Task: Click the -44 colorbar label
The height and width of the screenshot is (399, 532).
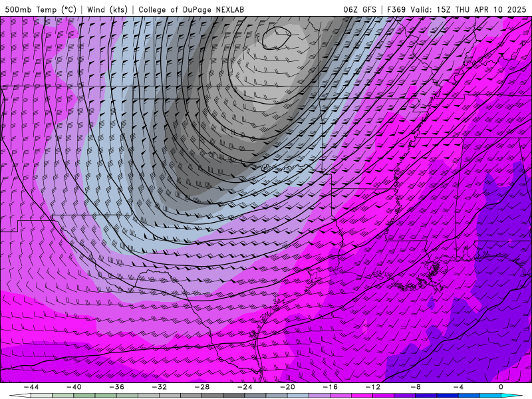Action: (x=31, y=387)
